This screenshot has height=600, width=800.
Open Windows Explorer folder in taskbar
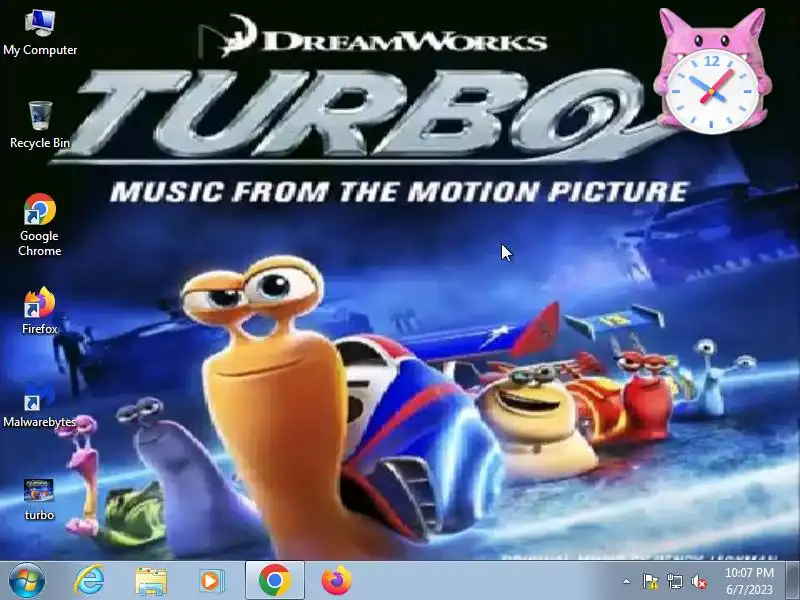point(151,581)
